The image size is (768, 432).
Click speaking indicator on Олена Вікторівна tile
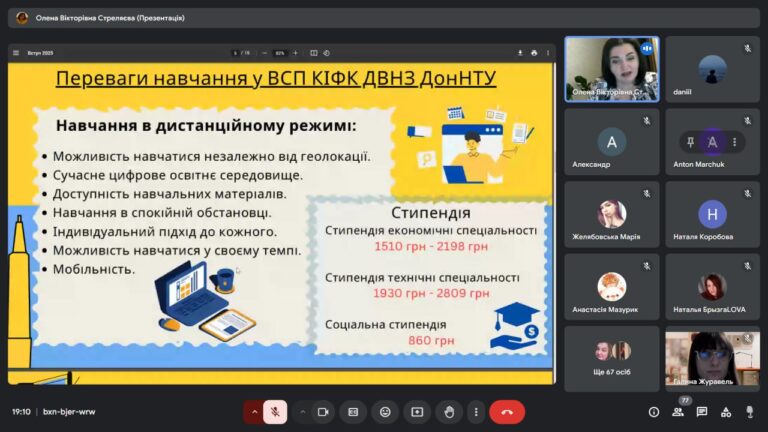point(647,48)
